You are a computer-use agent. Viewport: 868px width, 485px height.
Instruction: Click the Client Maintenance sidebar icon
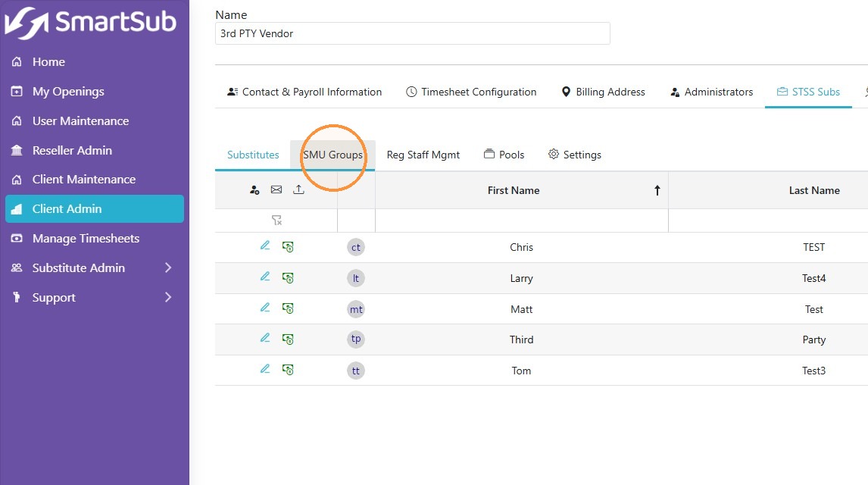click(17, 180)
